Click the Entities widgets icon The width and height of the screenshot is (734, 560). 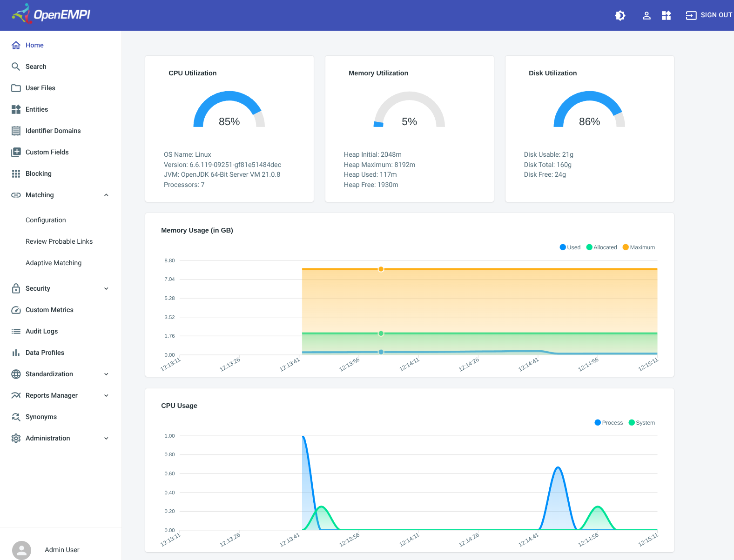pos(16,109)
